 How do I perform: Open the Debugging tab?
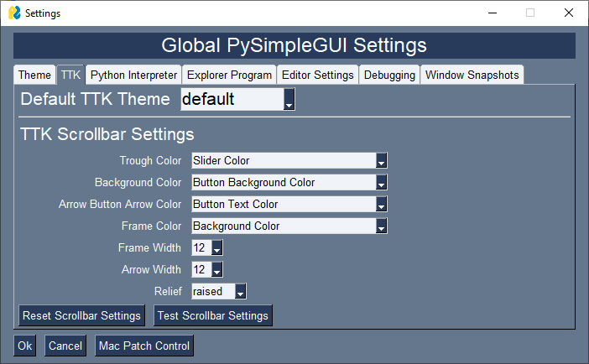pos(389,75)
